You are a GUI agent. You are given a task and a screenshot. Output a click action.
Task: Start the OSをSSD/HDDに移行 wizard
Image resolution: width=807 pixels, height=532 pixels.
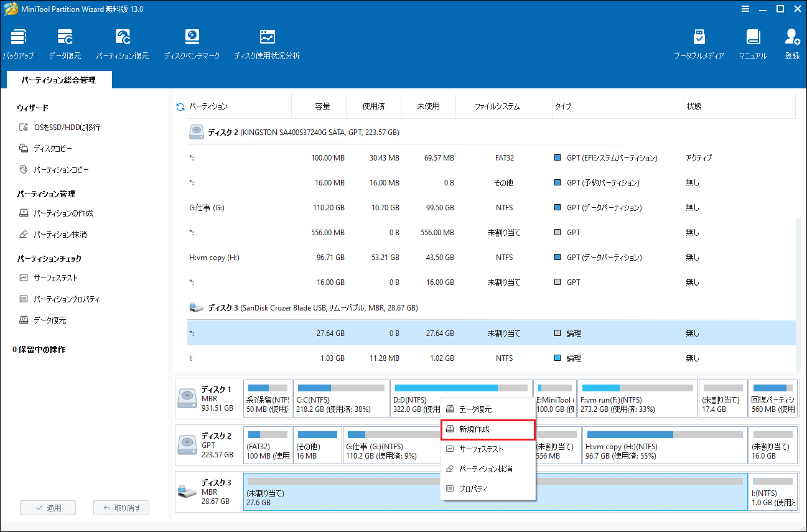67,128
